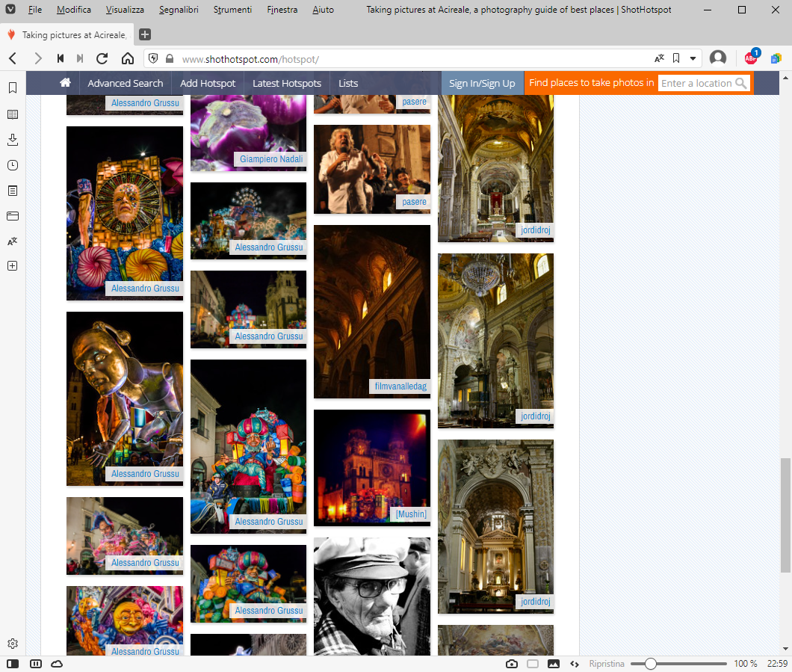Bookmark this page from the address bar

click(x=676, y=58)
